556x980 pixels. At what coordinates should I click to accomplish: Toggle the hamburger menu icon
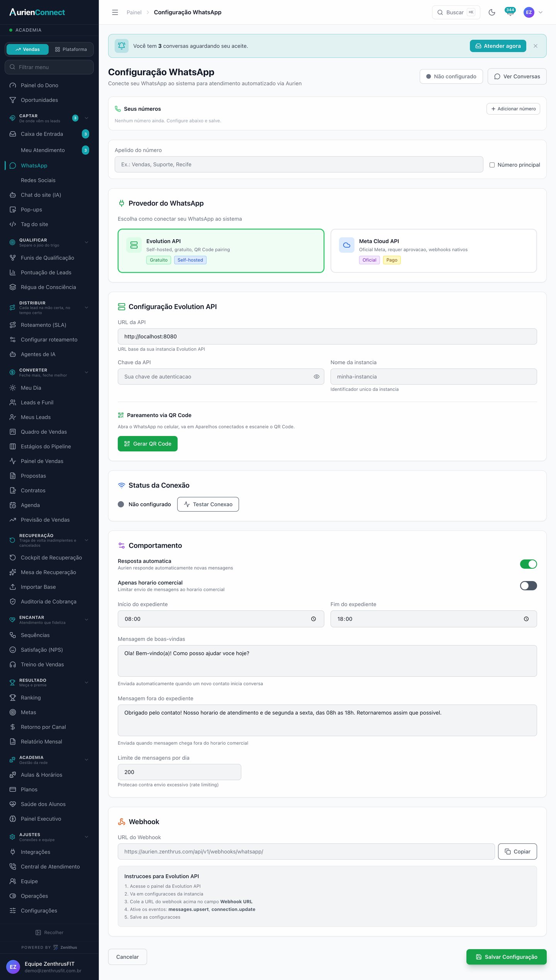(115, 12)
